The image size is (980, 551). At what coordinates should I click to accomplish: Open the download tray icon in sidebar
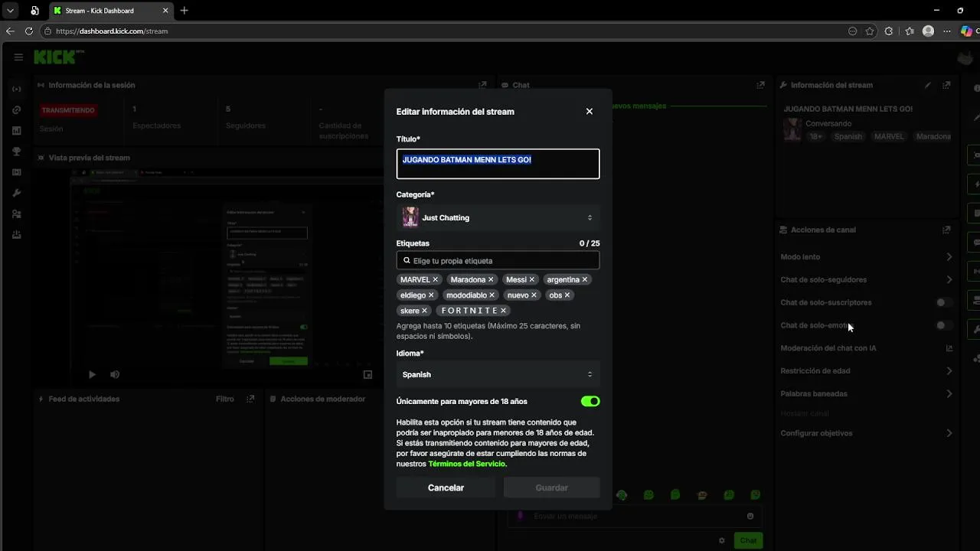pyautogui.click(x=17, y=234)
